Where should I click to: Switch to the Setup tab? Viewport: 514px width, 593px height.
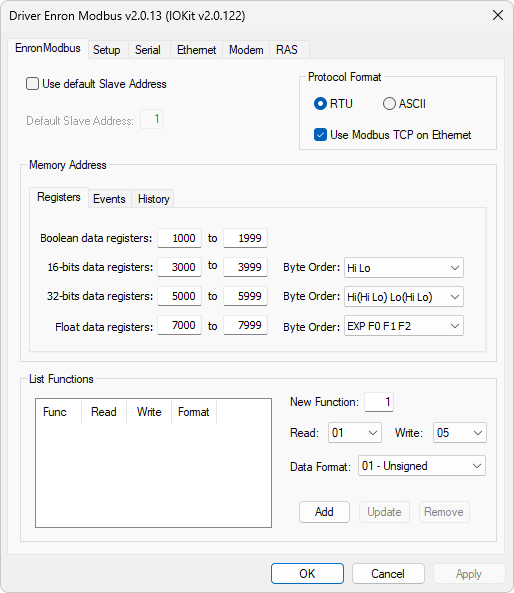pos(107,50)
